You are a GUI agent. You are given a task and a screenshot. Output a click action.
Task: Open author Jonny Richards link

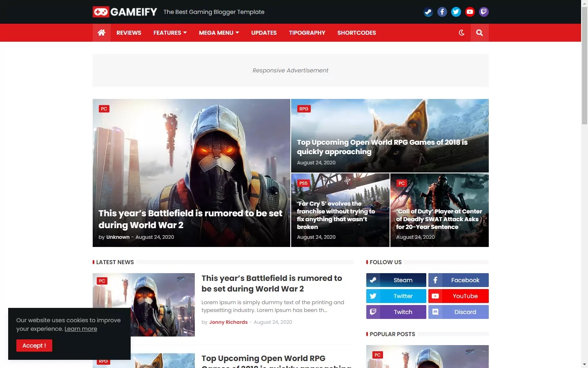(x=228, y=322)
